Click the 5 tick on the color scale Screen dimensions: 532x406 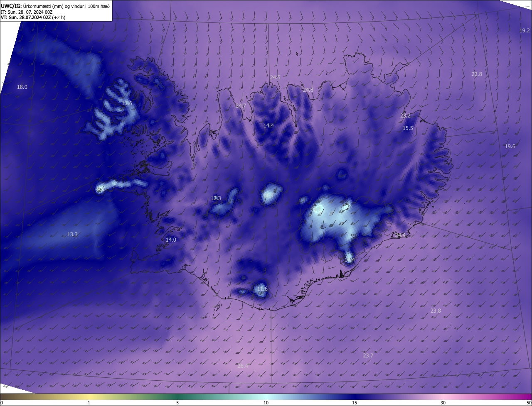177,403
